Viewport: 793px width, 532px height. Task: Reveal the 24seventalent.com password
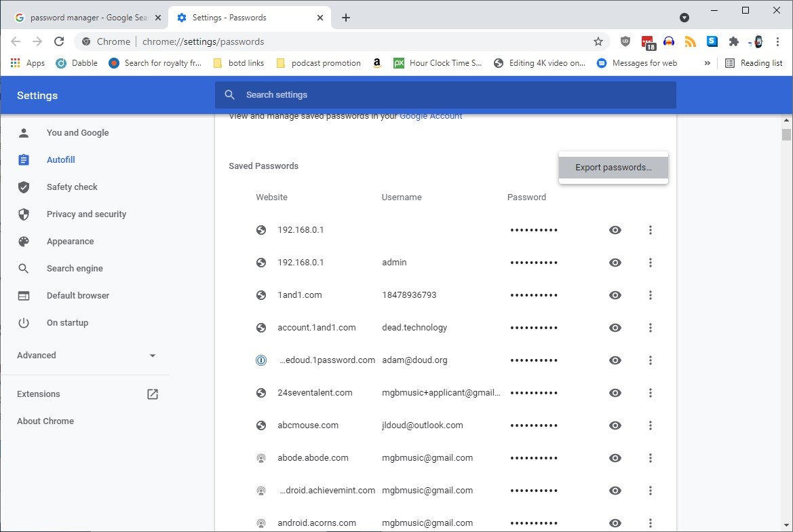point(615,393)
